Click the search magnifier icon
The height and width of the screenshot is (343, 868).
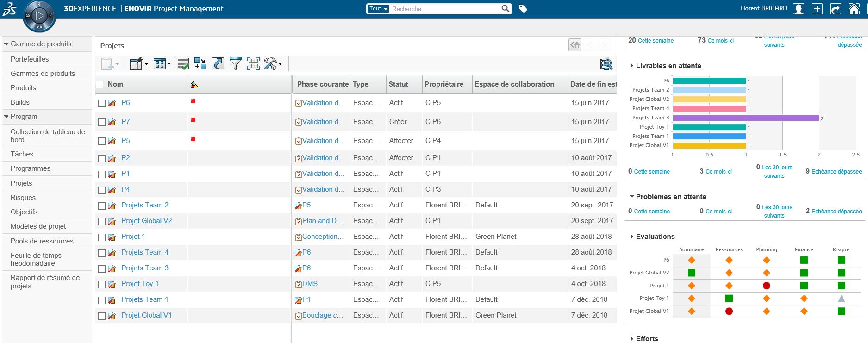[x=506, y=8]
